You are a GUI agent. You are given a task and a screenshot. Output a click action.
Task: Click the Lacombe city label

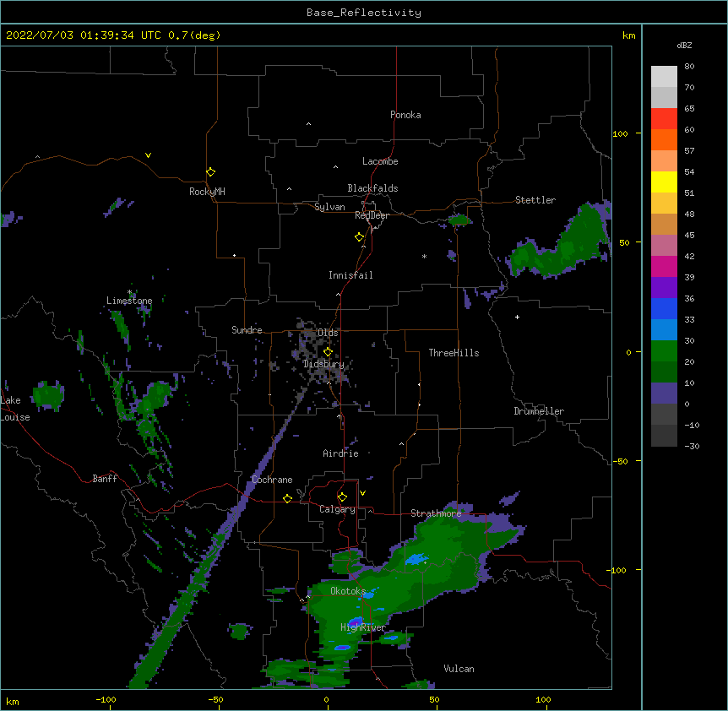(x=380, y=161)
